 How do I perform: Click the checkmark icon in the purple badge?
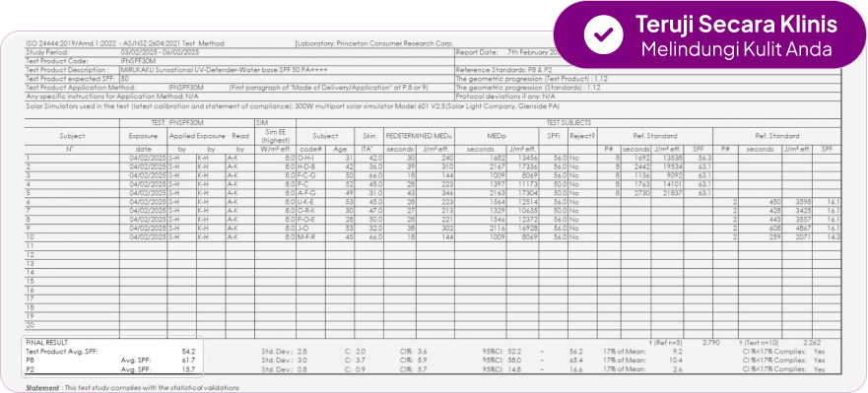click(x=603, y=34)
